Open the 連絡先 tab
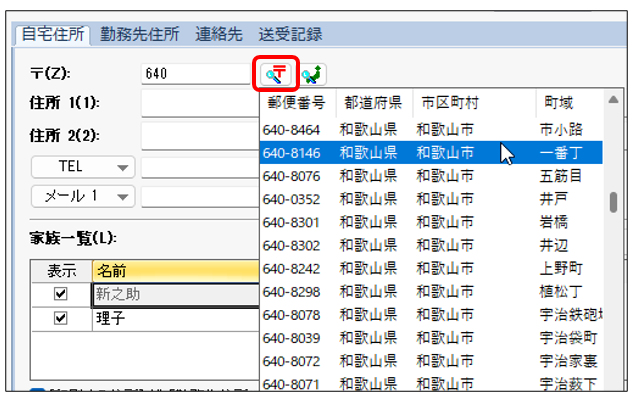The width and height of the screenshot is (640, 404). tap(219, 34)
